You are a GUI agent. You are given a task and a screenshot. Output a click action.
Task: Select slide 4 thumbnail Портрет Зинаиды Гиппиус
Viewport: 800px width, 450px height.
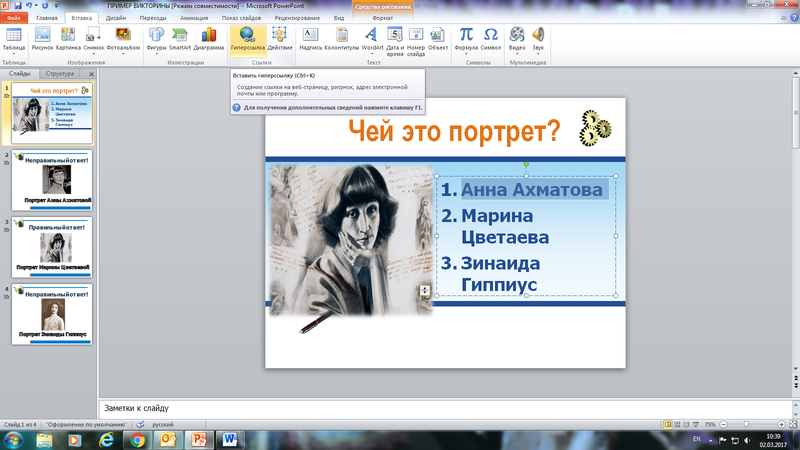[52, 314]
